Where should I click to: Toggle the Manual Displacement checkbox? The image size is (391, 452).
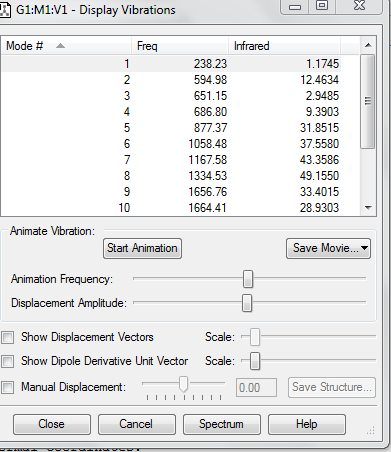pos(7,387)
